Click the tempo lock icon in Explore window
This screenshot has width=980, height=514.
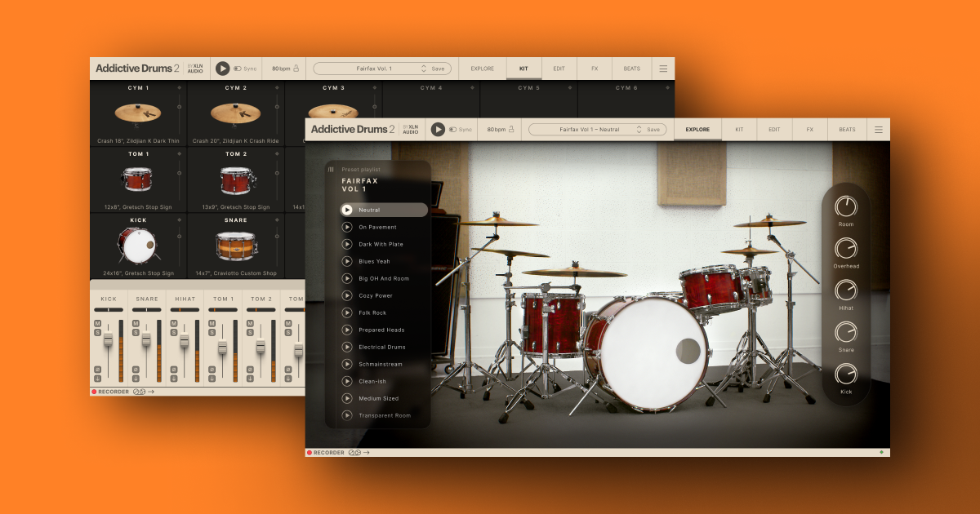(x=512, y=129)
